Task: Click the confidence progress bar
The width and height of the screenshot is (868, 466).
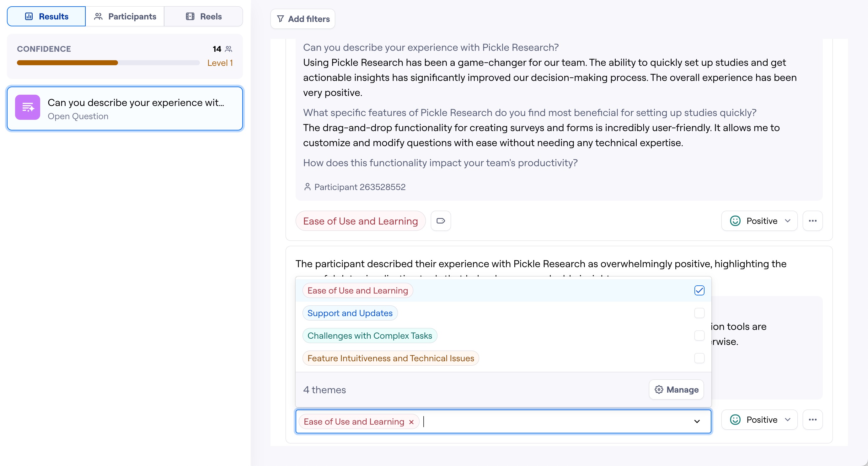Action: pos(108,63)
